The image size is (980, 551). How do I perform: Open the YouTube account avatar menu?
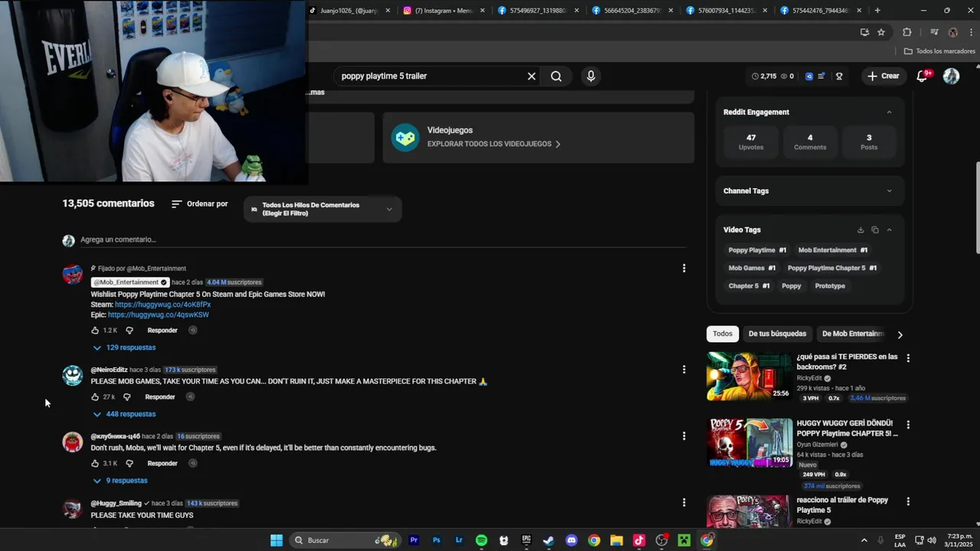[951, 76]
